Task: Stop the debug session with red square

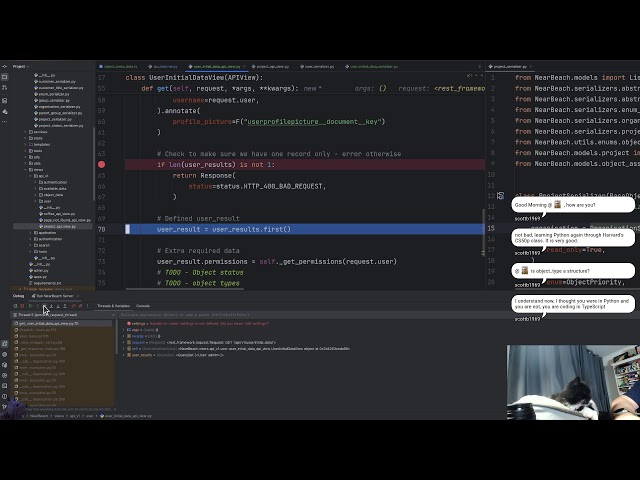Action: (x=22, y=306)
